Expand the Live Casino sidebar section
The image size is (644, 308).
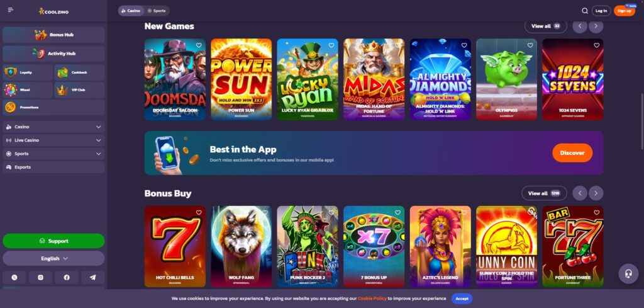(x=53, y=140)
